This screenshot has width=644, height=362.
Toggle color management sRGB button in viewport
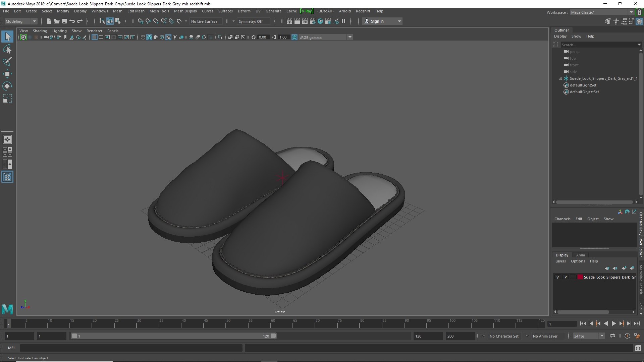point(294,37)
